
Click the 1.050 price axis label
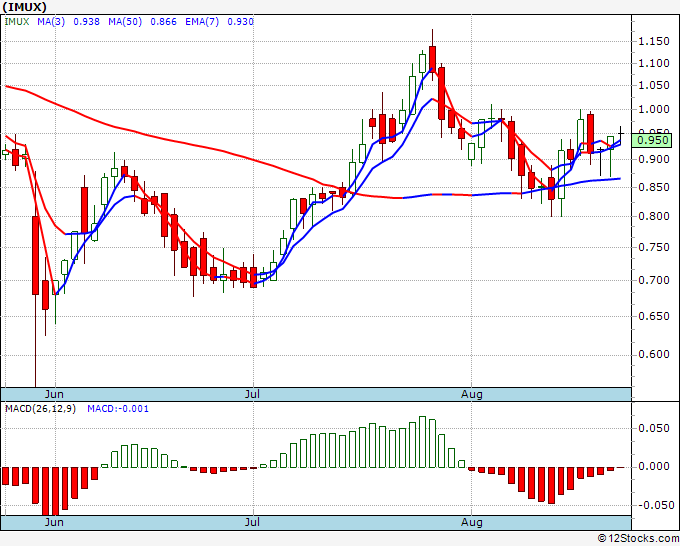(654, 85)
